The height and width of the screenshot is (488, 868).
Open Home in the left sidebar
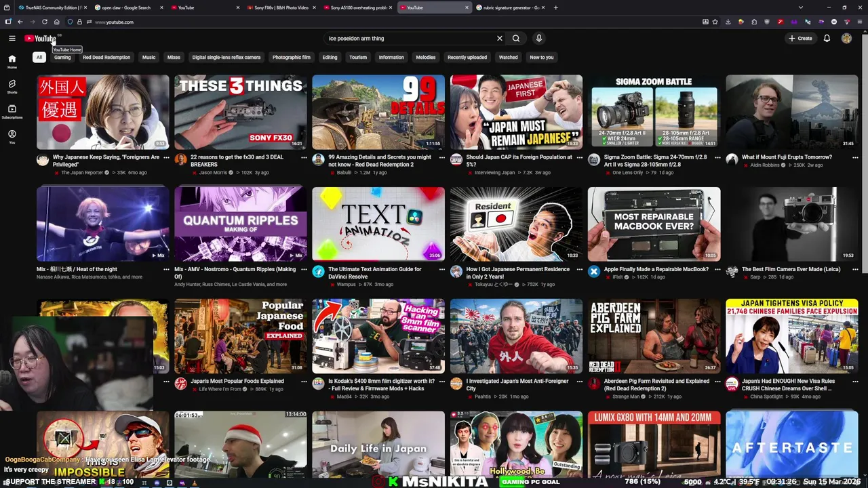12,62
